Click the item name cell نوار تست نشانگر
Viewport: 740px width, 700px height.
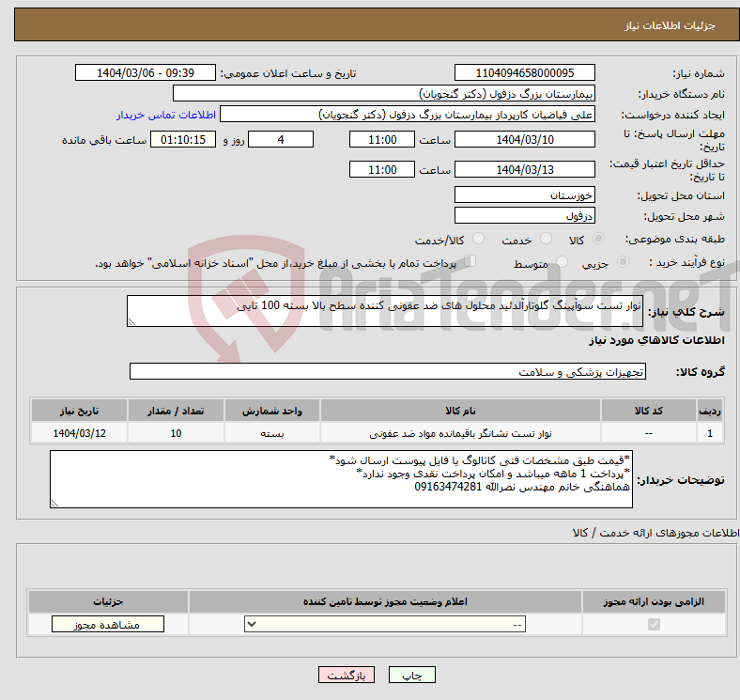(x=460, y=433)
